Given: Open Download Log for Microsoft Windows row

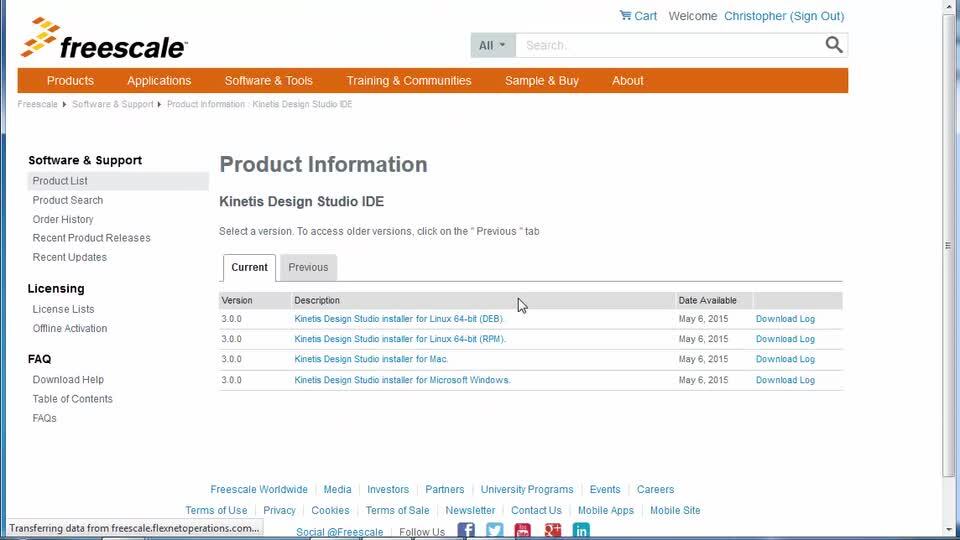Looking at the screenshot, I should 786,380.
